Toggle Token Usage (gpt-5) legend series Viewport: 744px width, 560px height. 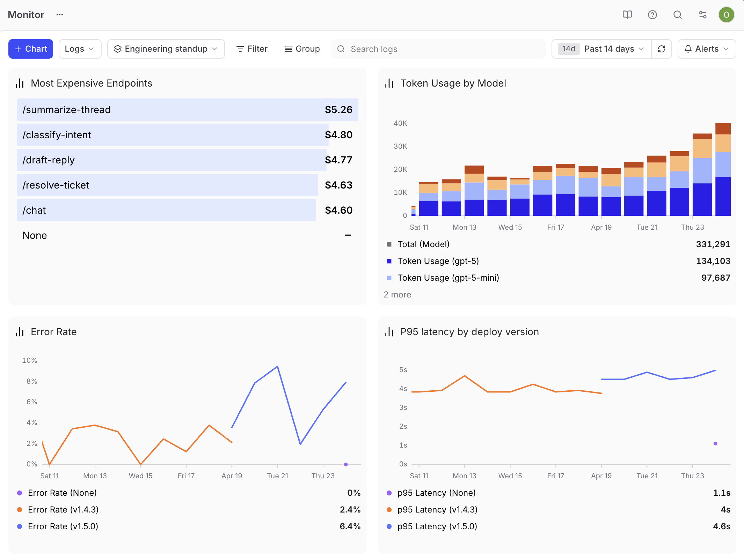pyautogui.click(x=438, y=261)
